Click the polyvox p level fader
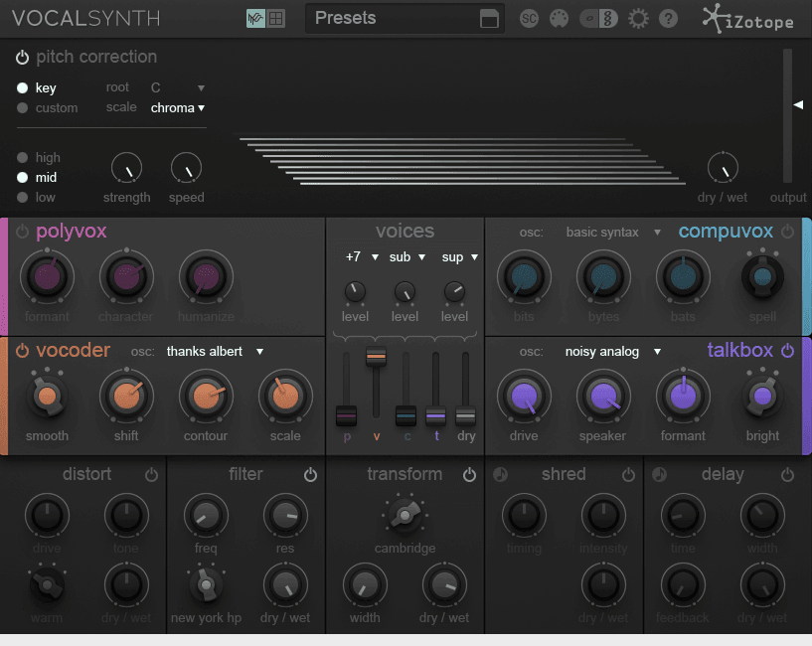The image size is (812, 646). pos(346,416)
